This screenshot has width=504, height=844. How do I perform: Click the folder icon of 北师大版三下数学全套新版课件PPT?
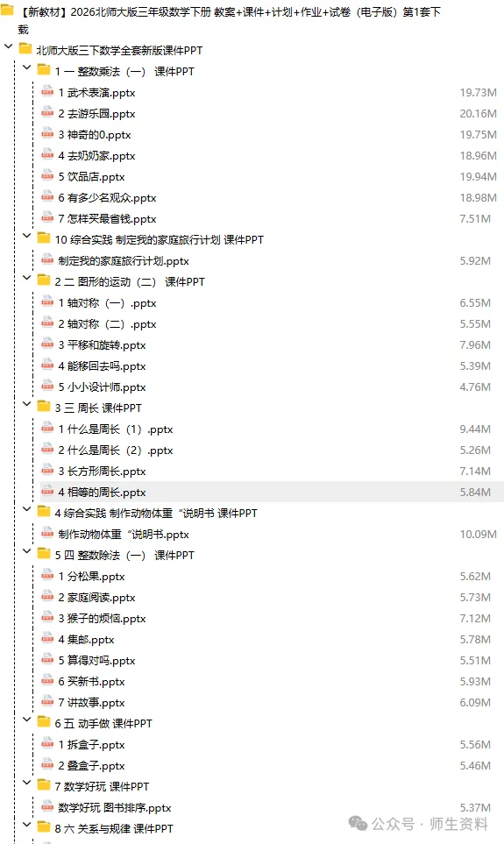coord(25,50)
